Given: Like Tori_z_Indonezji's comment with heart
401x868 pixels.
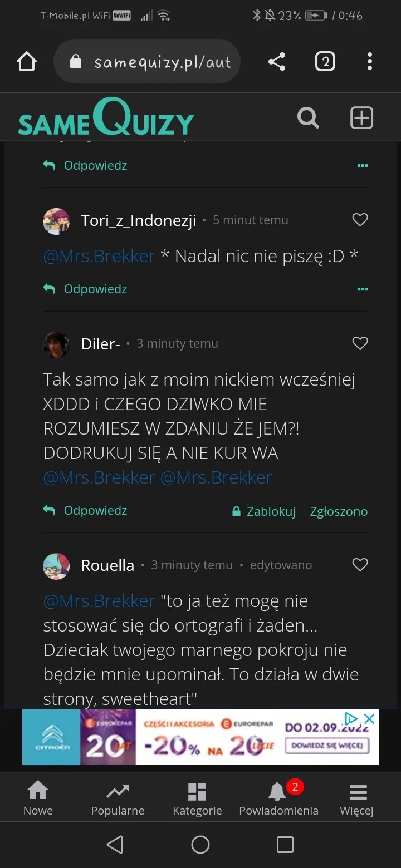Looking at the screenshot, I should pos(360,220).
